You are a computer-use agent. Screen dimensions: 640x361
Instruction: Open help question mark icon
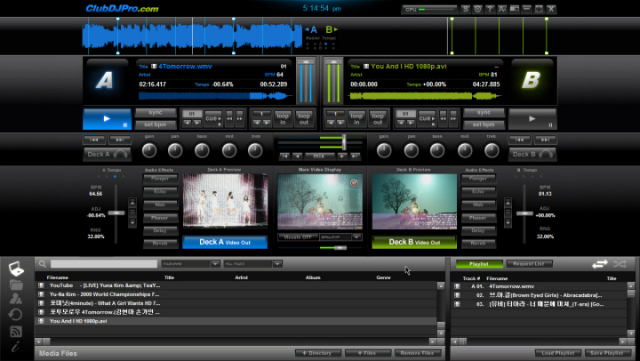point(489,9)
